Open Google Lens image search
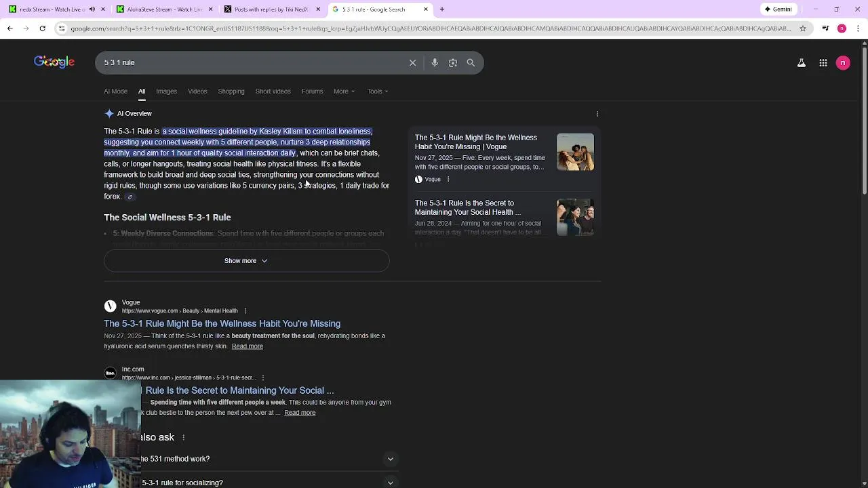This screenshot has height=488, width=868. (453, 62)
